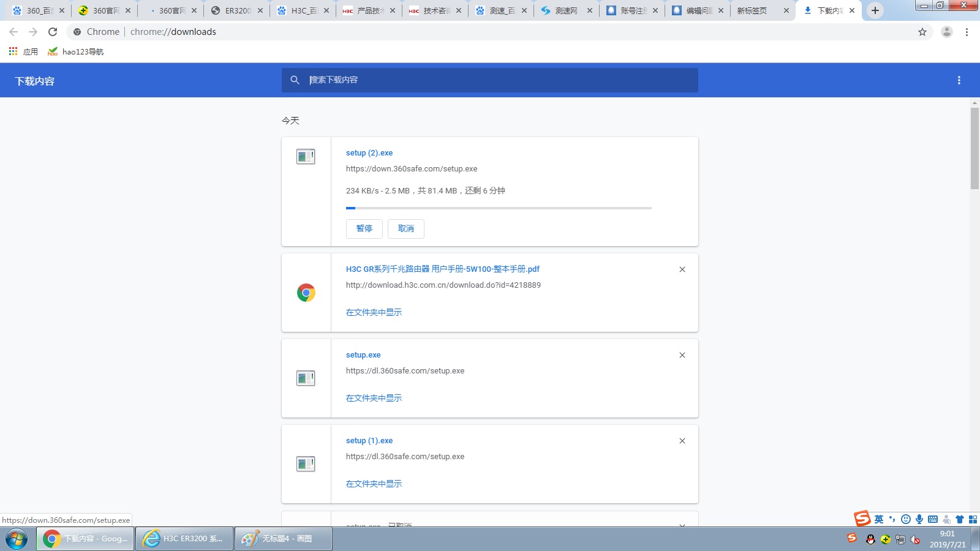Viewport: 980px width, 551px height.
Task: Click the Chrome icon of the H3C PDF download
Action: (306, 293)
